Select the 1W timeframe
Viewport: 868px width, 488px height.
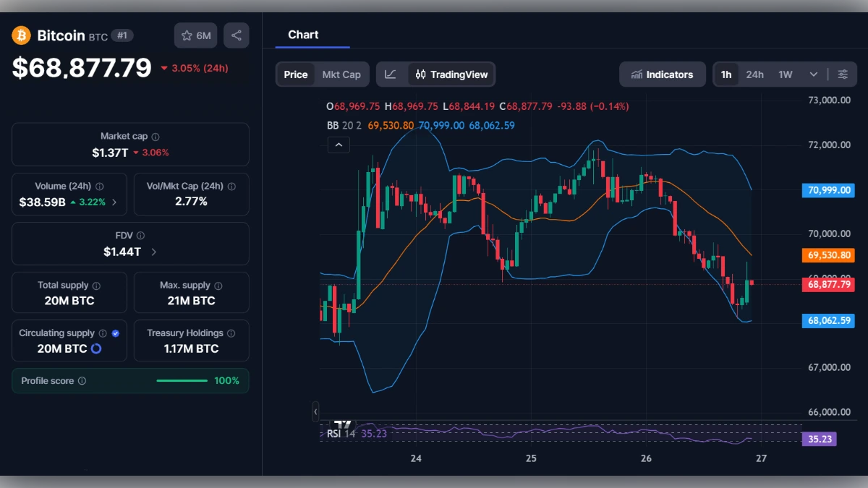pyautogui.click(x=786, y=74)
